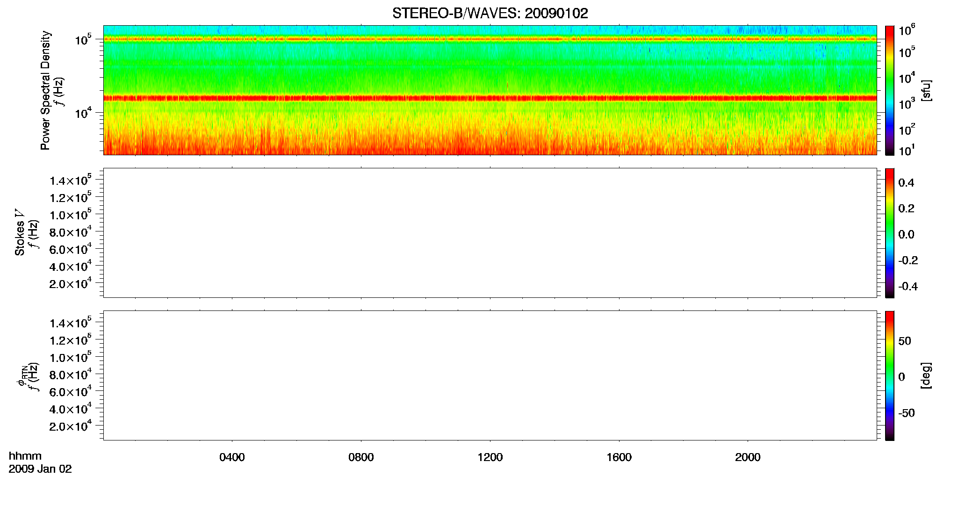
Task: Click the thick red band below 2x10^4 Hz
Action: click(490, 98)
